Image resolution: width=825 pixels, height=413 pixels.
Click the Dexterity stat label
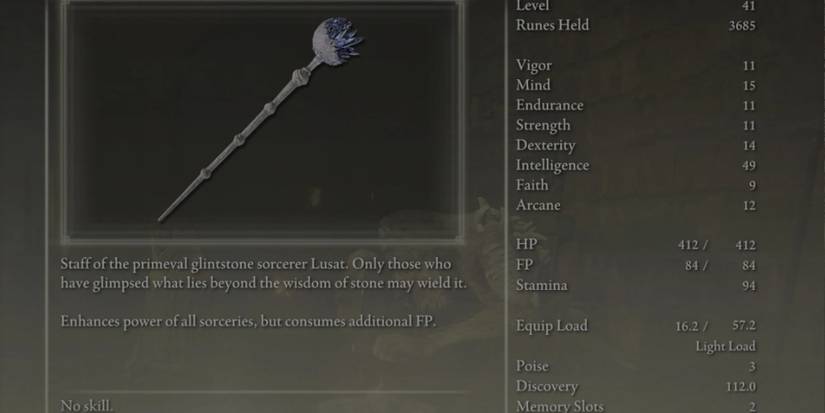546,145
